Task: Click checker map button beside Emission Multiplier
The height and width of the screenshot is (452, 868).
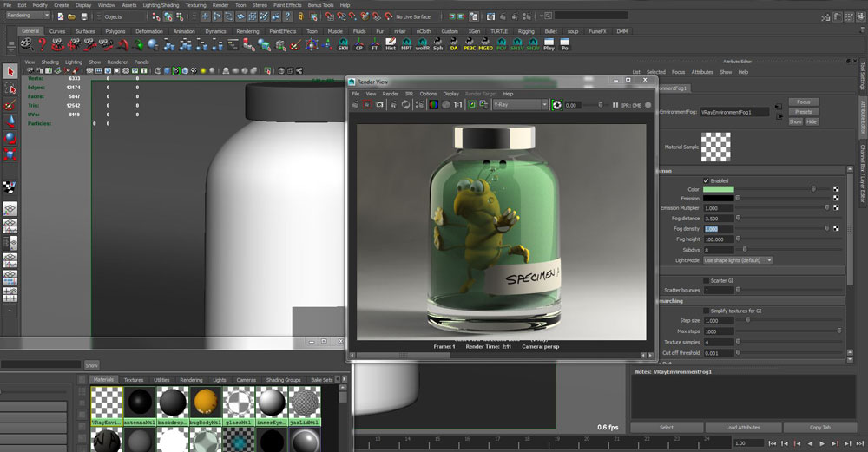Action: (836, 208)
